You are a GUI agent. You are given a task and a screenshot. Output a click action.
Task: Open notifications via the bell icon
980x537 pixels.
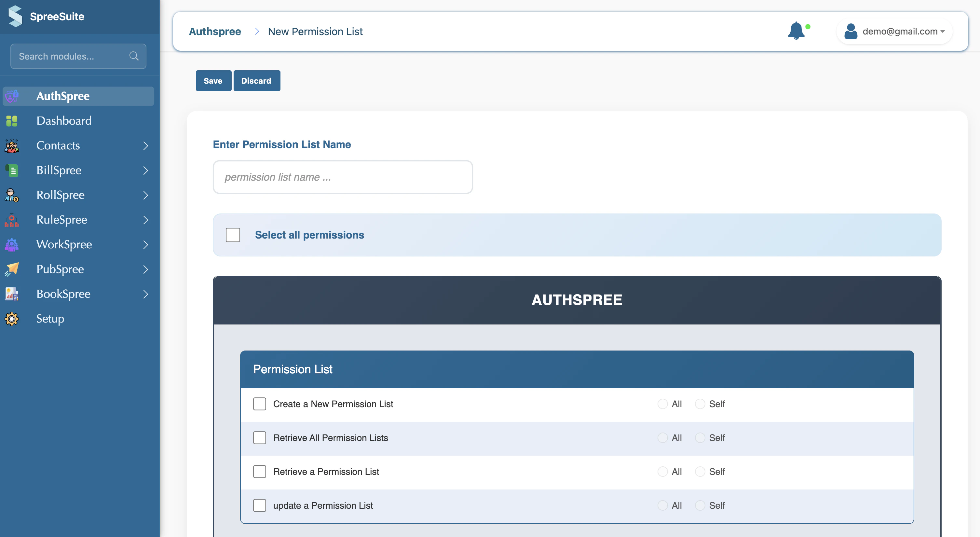pyautogui.click(x=796, y=31)
